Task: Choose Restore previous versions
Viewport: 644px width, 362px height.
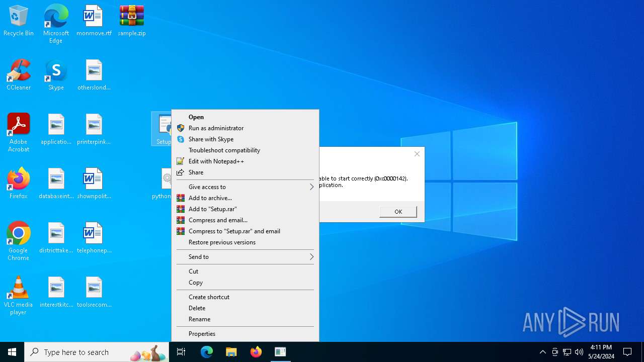Action: click(245, 242)
